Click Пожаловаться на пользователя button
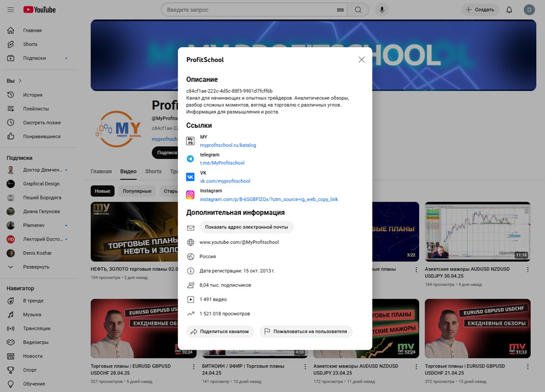Viewport: 545px width, 392px height. (x=306, y=332)
